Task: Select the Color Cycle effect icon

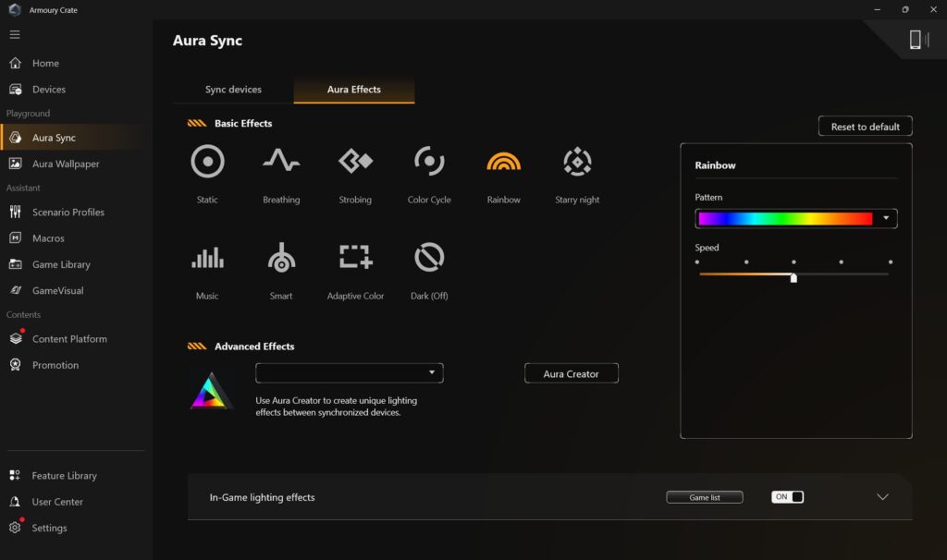Action: click(429, 161)
